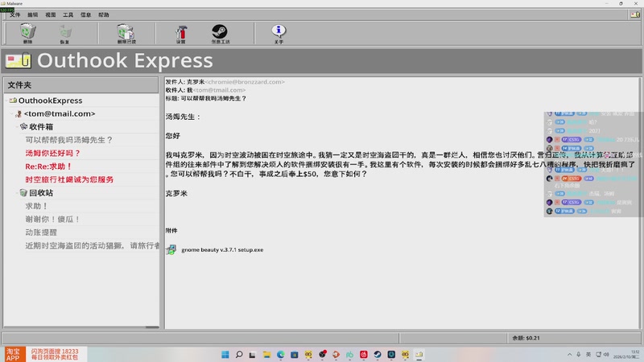Click the Microsoft Store taskbar icon
The image size is (644, 362).
tap(295, 355)
